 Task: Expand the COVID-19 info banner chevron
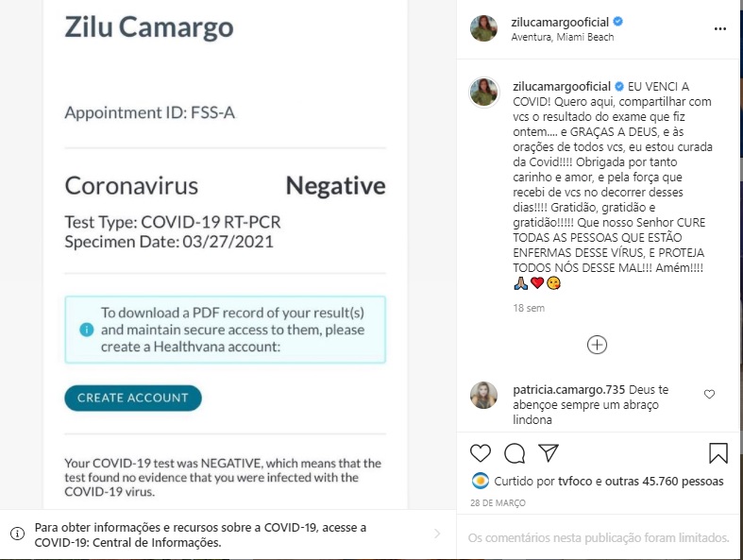click(x=436, y=534)
